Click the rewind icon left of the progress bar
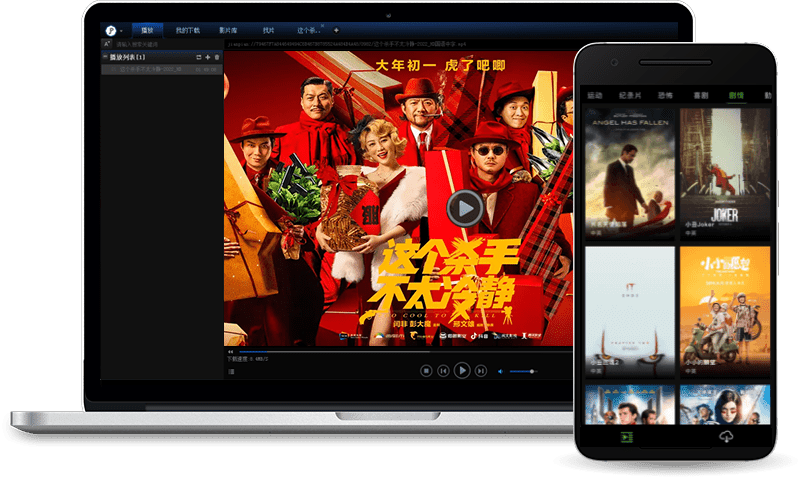The width and height of the screenshot is (798, 480). [x=231, y=352]
